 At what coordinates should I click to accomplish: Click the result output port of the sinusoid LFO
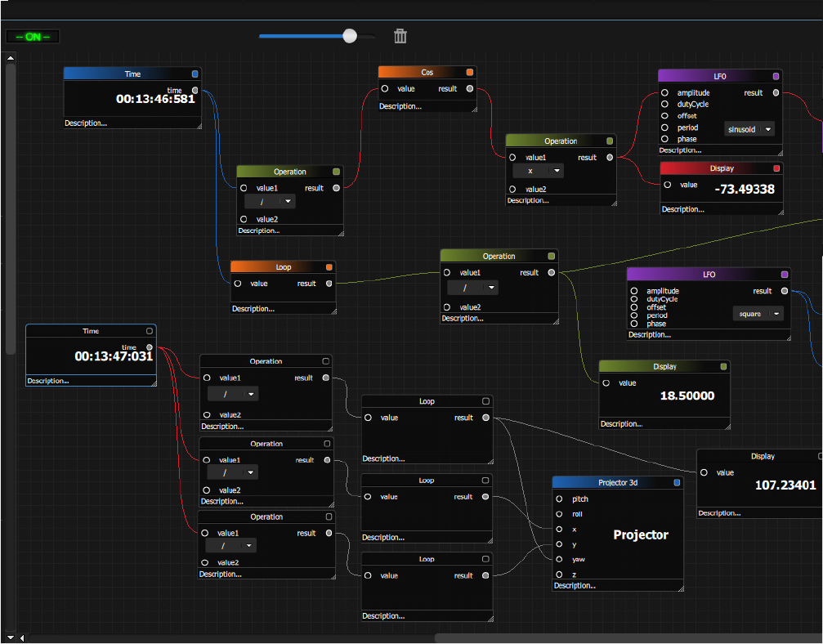point(776,92)
